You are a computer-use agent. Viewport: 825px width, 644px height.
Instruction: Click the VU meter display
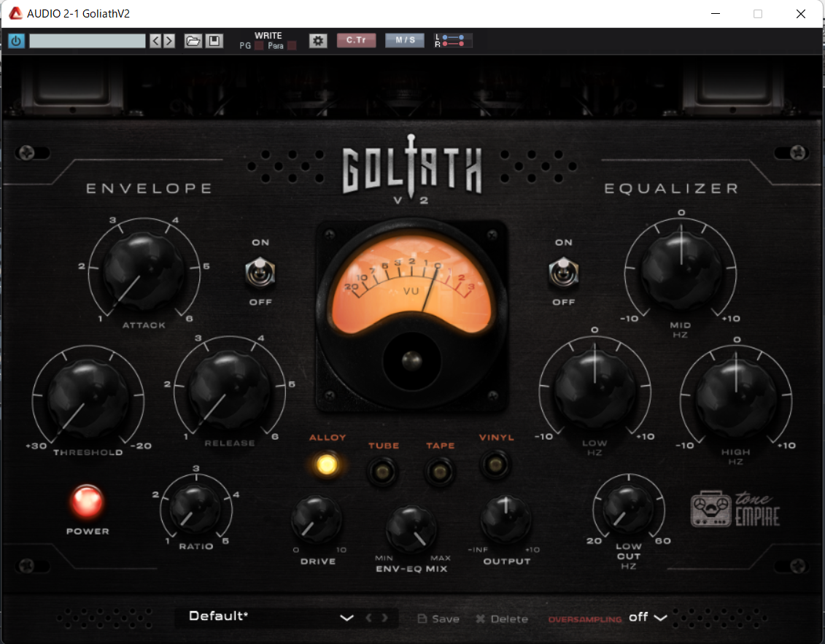click(411, 284)
